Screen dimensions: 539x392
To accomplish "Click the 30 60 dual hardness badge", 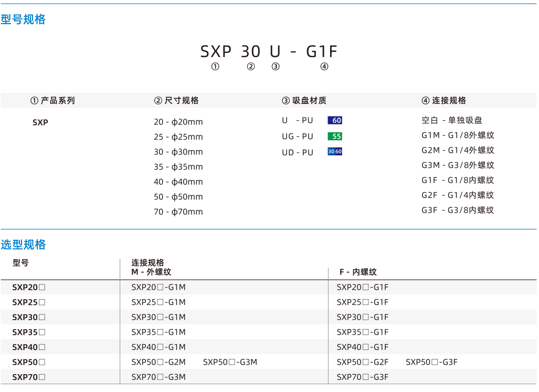I will click(335, 152).
